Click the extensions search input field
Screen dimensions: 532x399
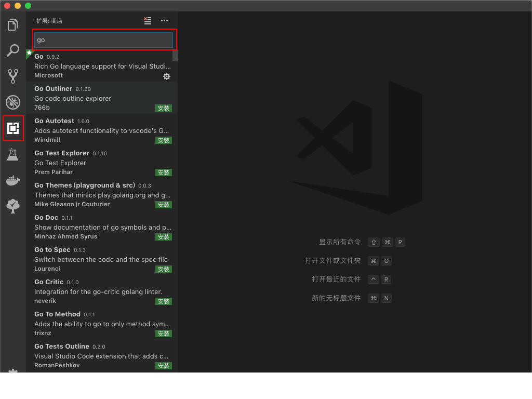pyautogui.click(x=103, y=39)
